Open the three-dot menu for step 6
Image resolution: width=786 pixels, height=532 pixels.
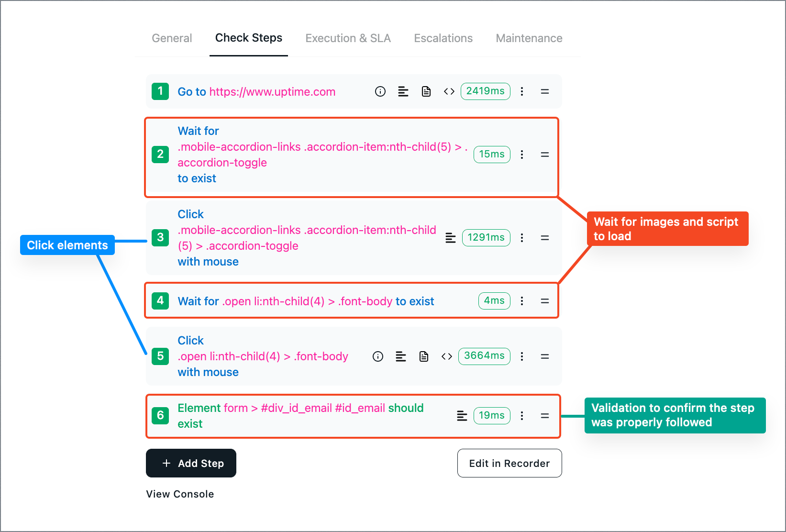click(522, 416)
